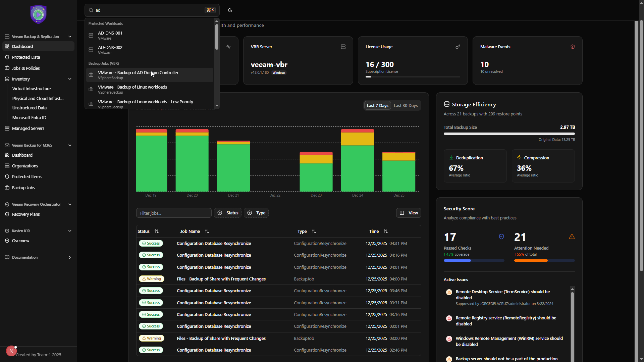
Task: Open Jobs & Policies in sidebar
Action: pos(26,68)
